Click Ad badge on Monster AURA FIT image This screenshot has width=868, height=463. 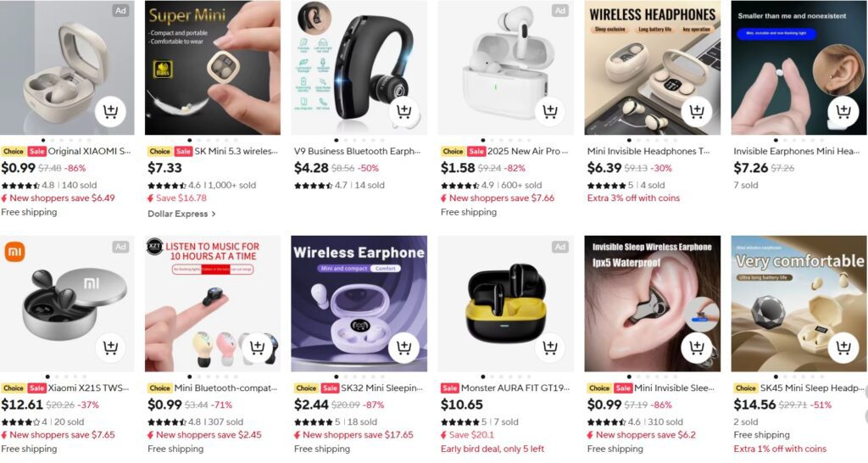point(560,247)
